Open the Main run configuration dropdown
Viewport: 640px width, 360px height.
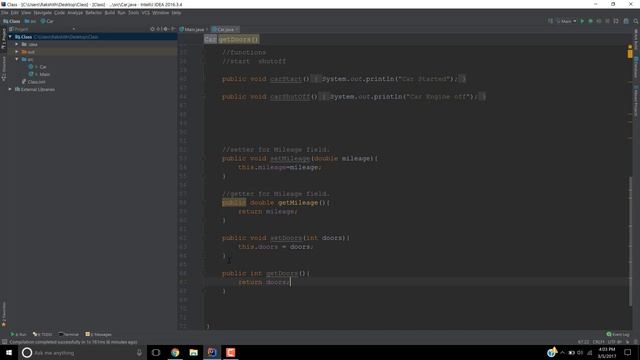coord(567,21)
